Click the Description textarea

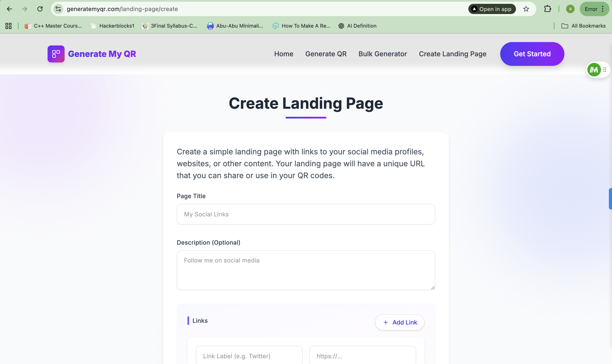point(306,270)
